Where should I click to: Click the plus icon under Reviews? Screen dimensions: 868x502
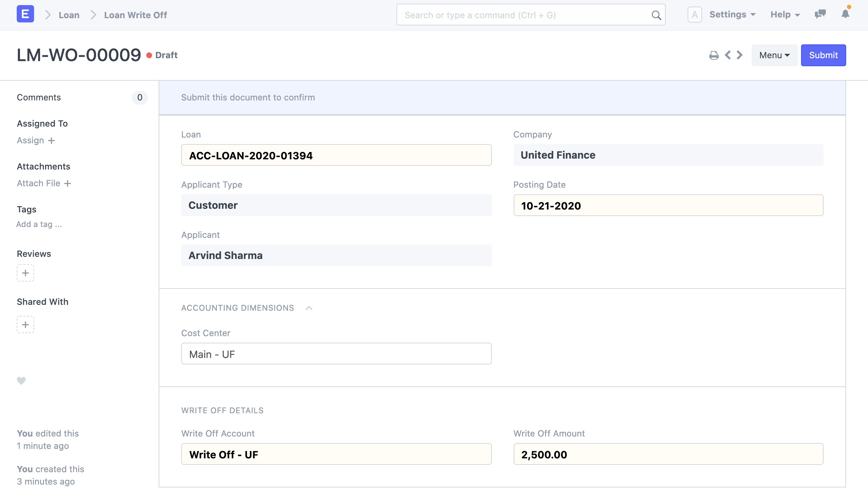(x=25, y=273)
